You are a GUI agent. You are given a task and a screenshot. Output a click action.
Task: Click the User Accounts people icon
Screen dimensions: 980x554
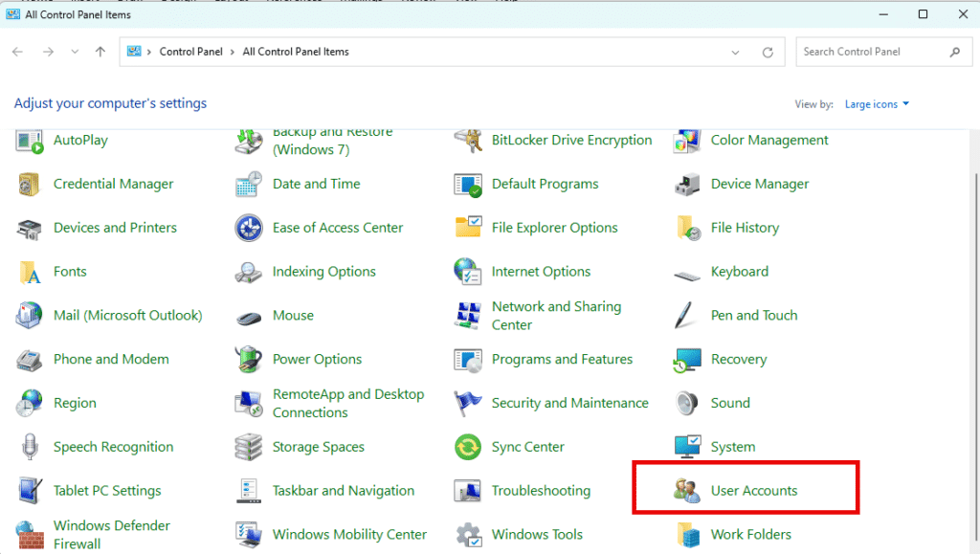tap(687, 491)
